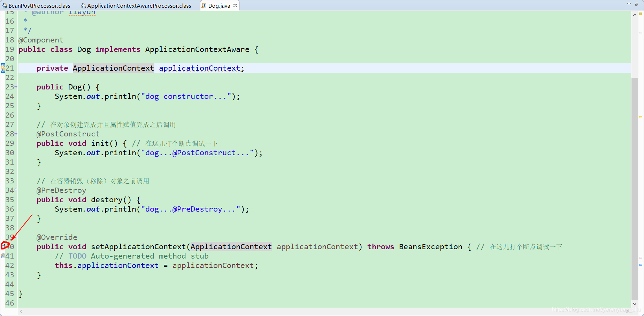Viewport: 644px width, 316px height.
Task: Close the Dog.java tab
Action: pos(235,6)
